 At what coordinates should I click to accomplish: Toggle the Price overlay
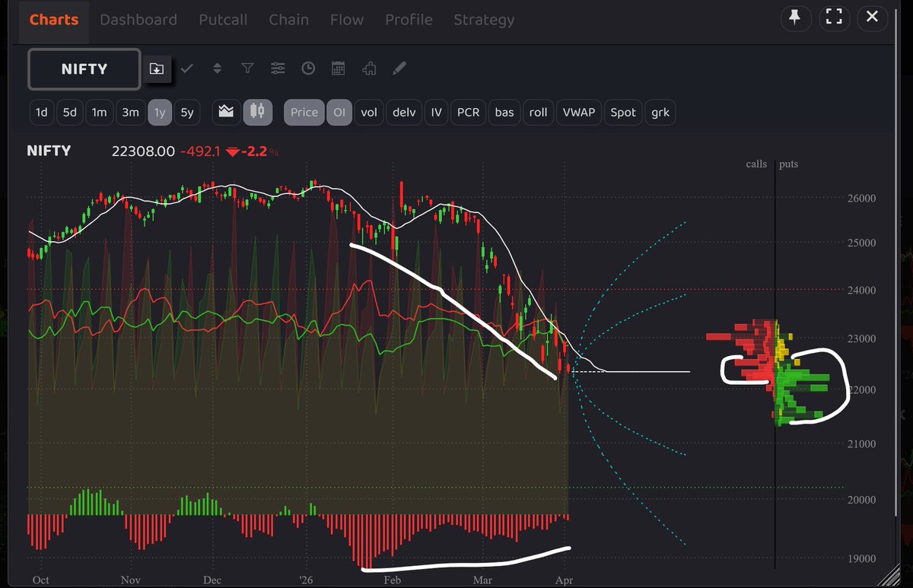304,113
